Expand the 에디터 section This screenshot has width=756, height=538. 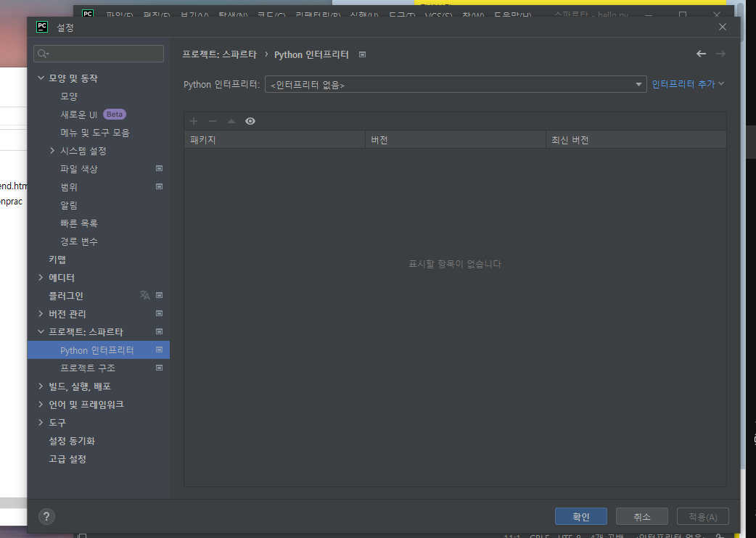tap(41, 277)
